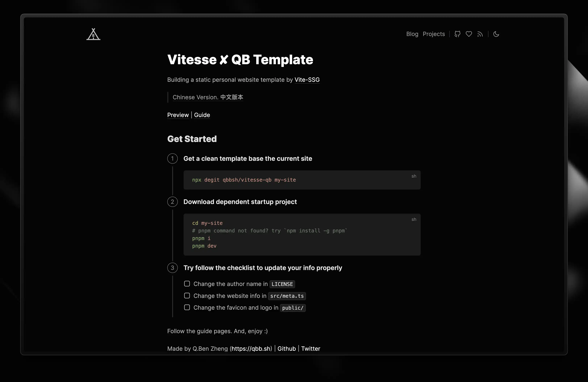The image size is (588, 382).
Task: Click the src/meta.ts inline code tag
Action: point(287,296)
